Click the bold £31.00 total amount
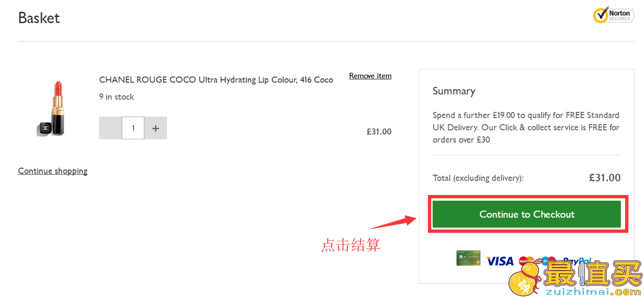The image size is (644, 297). tap(605, 178)
